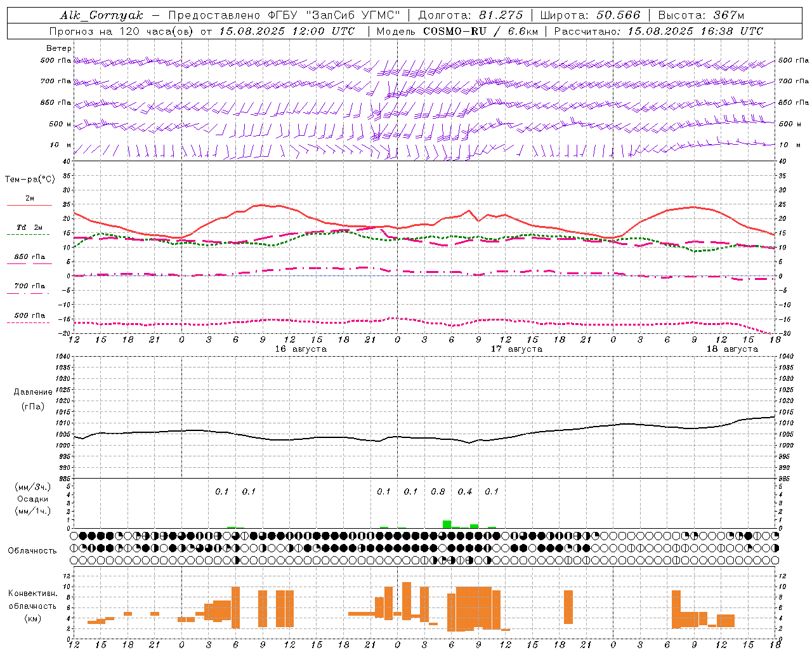Click the "Осадки" precipitation label
Screen dimensions: 812x650
(33, 499)
